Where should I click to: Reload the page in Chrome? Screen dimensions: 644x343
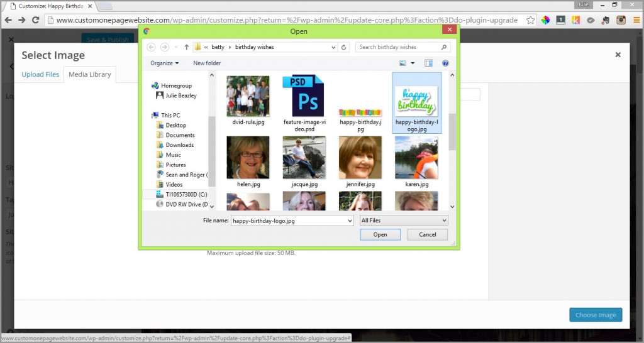[x=36, y=19]
